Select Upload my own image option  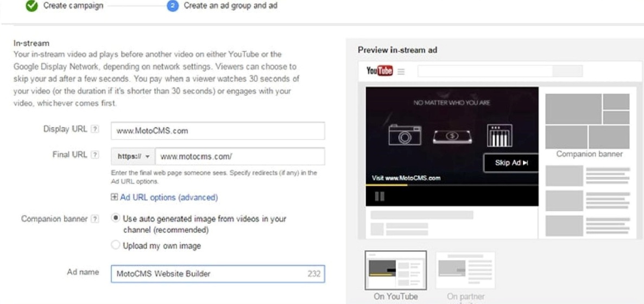point(116,245)
